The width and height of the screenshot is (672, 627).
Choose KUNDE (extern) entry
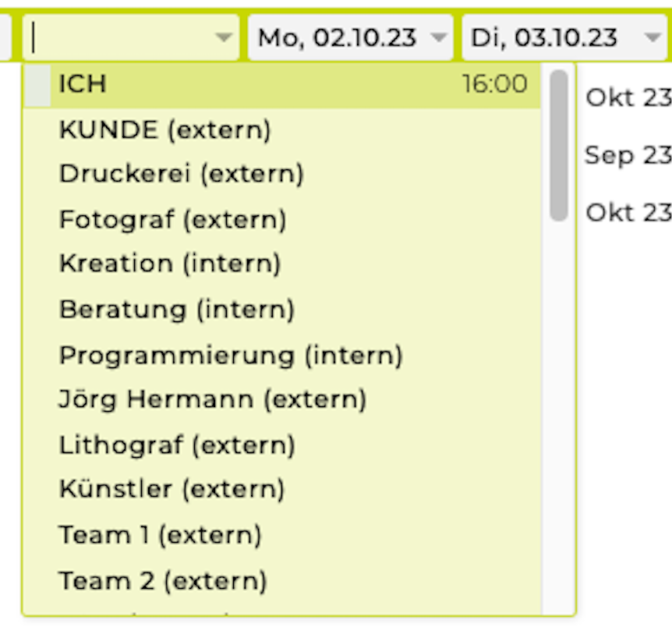click(x=164, y=129)
